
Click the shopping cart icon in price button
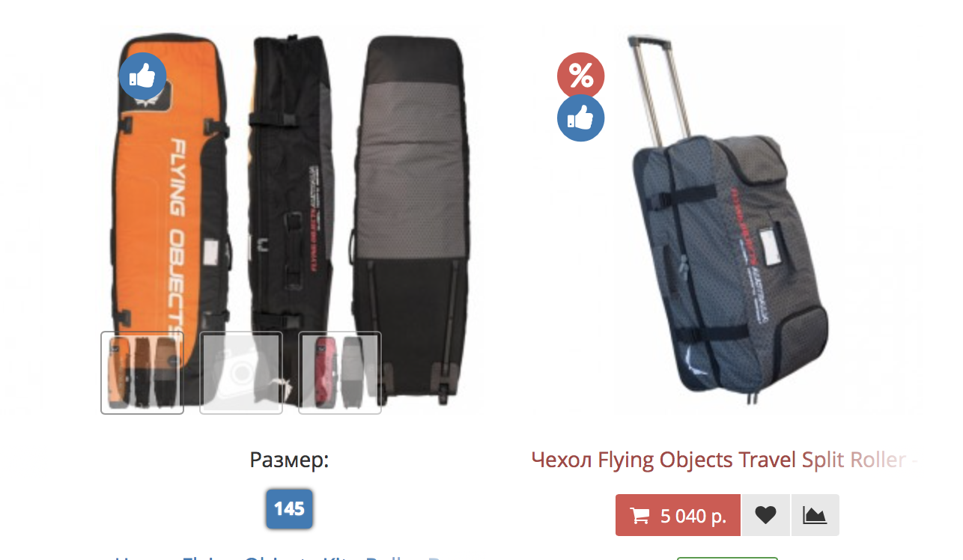(640, 516)
